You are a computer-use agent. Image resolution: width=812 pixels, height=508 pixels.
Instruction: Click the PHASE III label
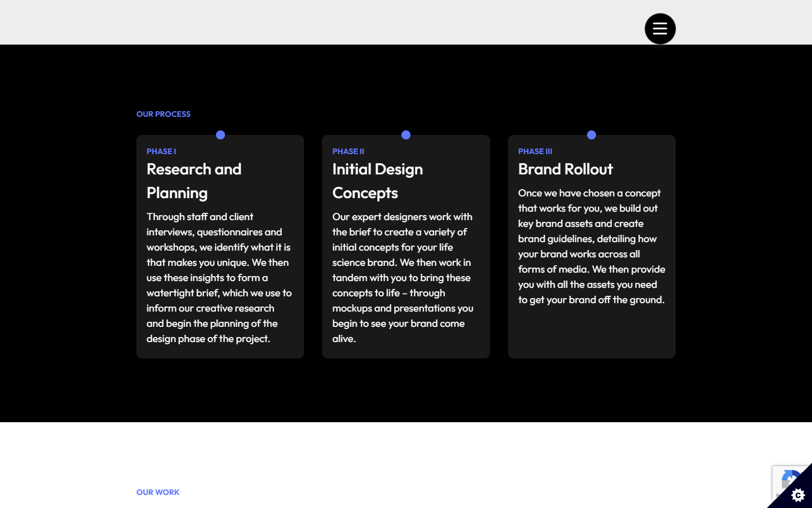tap(535, 151)
